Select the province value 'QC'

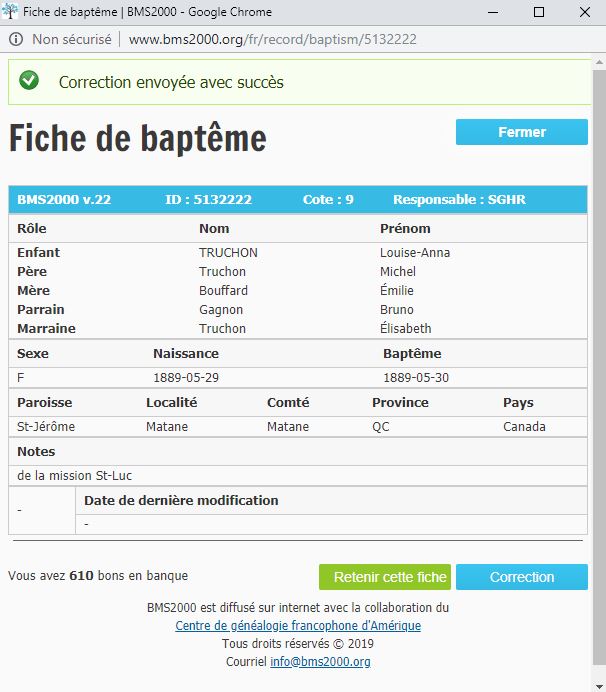(x=380, y=427)
